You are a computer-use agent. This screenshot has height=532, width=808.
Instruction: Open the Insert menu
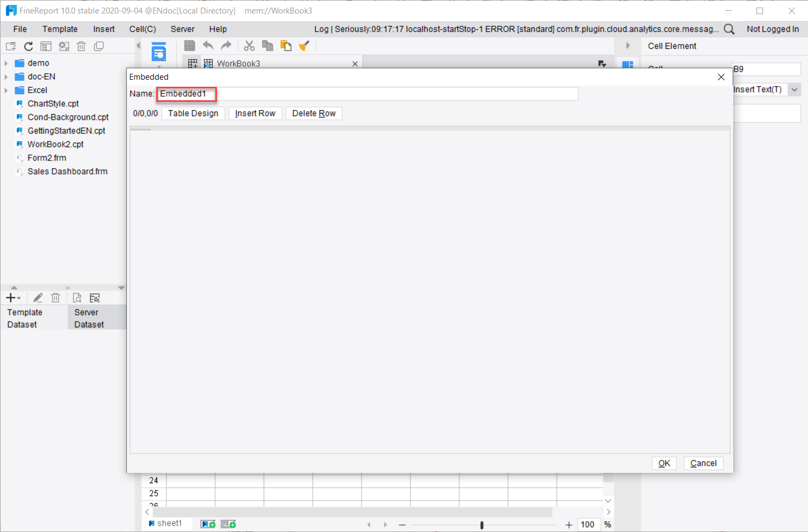click(x=103, y=29)
